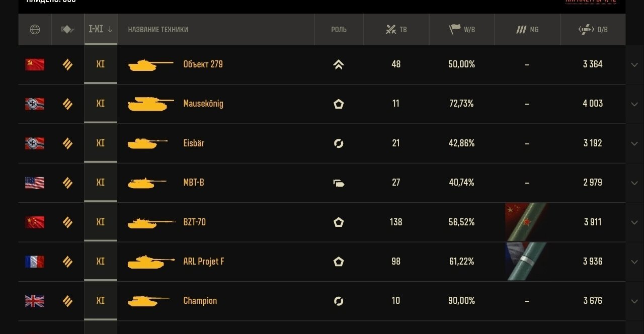
Task: Sort by nation globe column header
Action: [35, 30]
